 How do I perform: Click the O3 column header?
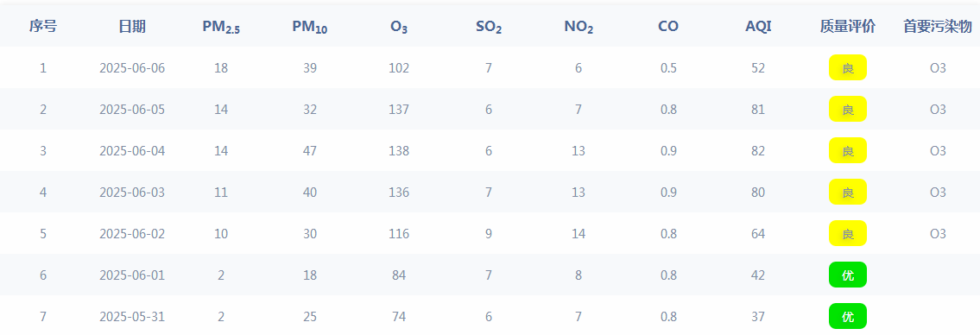click(x=399, y=27)
